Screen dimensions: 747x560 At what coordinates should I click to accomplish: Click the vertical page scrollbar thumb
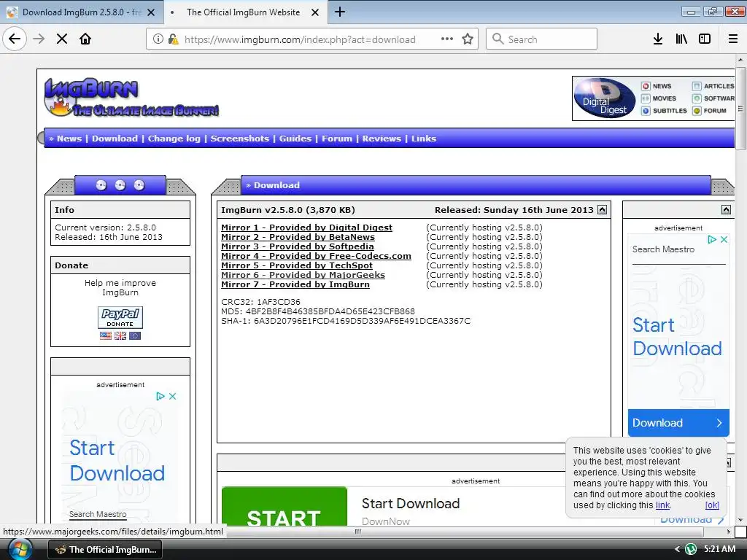tap(741, 109)
